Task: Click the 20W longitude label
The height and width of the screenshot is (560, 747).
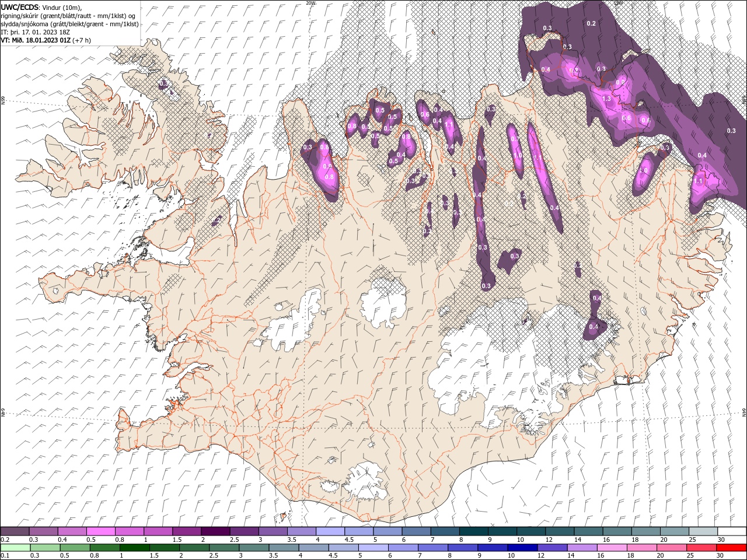Action: click(310, 3)
